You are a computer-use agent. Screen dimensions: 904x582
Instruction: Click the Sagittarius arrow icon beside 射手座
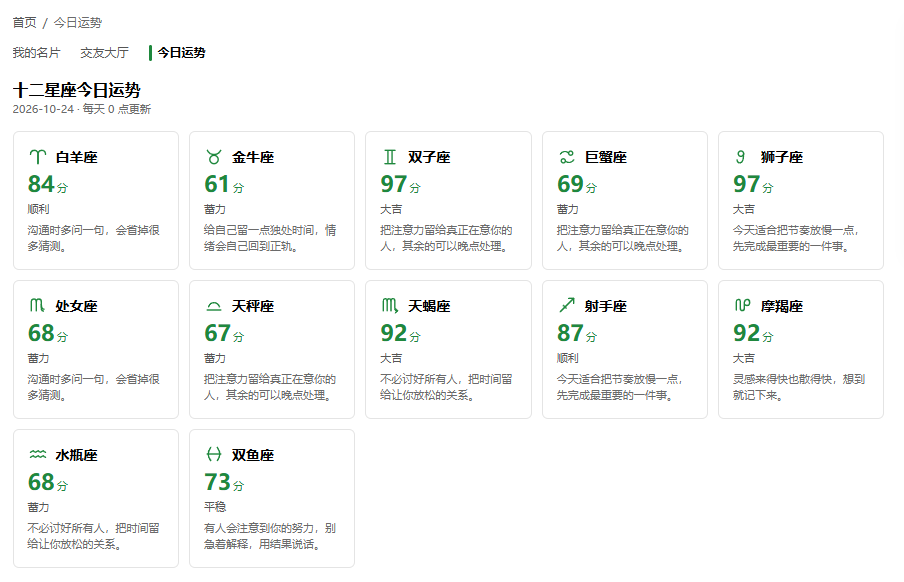coord(567,305)
